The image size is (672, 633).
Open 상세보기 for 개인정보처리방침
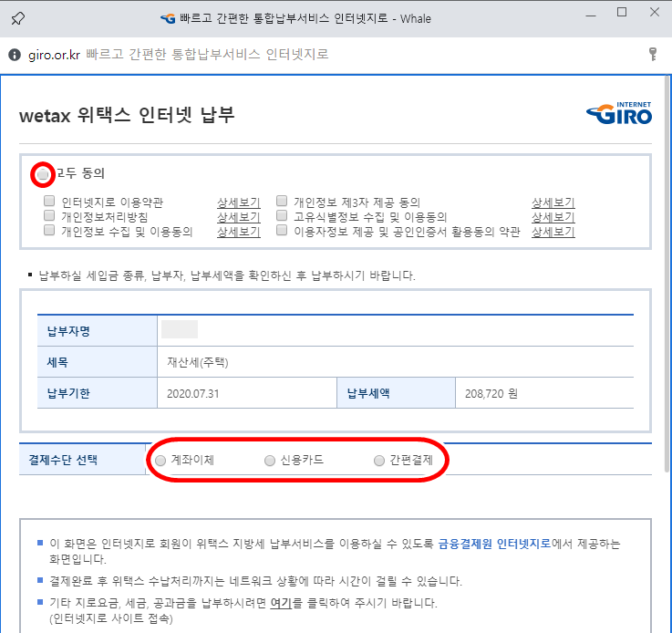239,217
